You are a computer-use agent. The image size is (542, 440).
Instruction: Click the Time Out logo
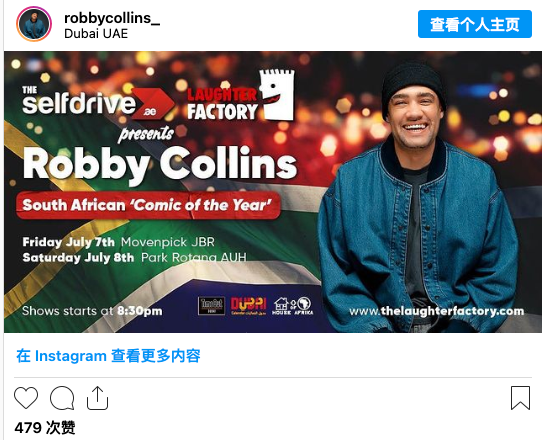point(211,306)
